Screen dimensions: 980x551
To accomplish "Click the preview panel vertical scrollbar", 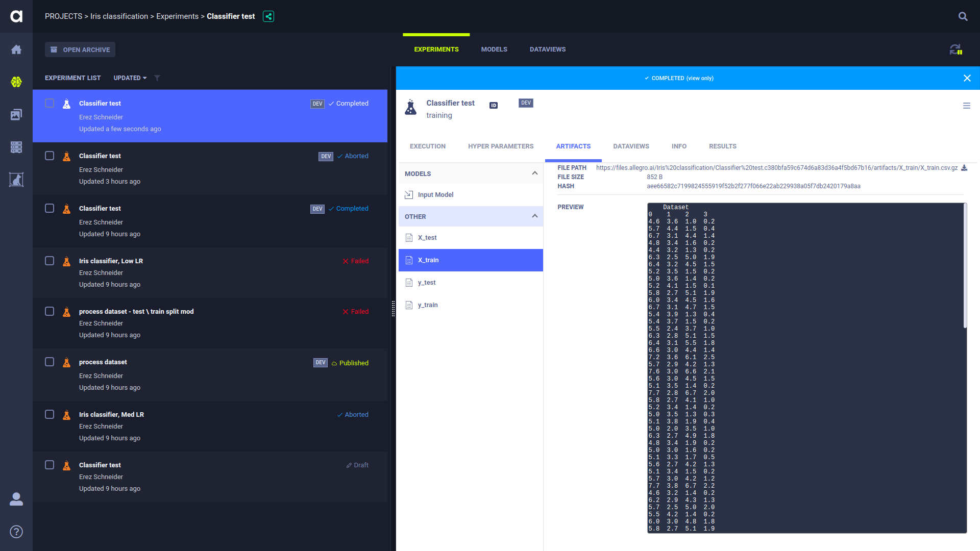I will [x=965, y=265].
